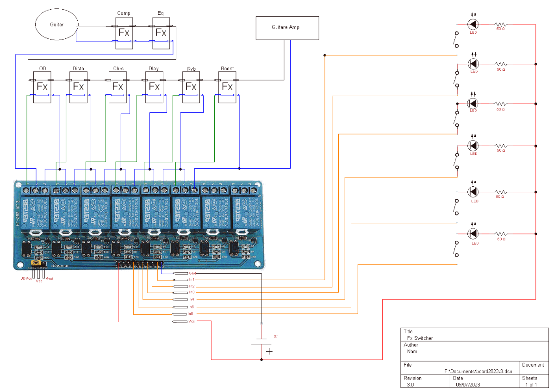Click the Comp label text
The height and width of the screenshot is (392, 553).
(124, 13)
